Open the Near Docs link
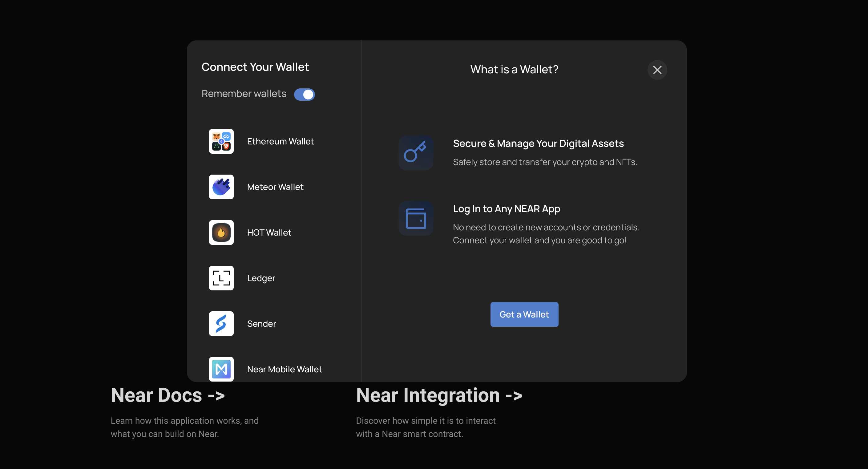The width and height of the screenshot is (868, 469). pyautogui.click(x=168, y=395)
